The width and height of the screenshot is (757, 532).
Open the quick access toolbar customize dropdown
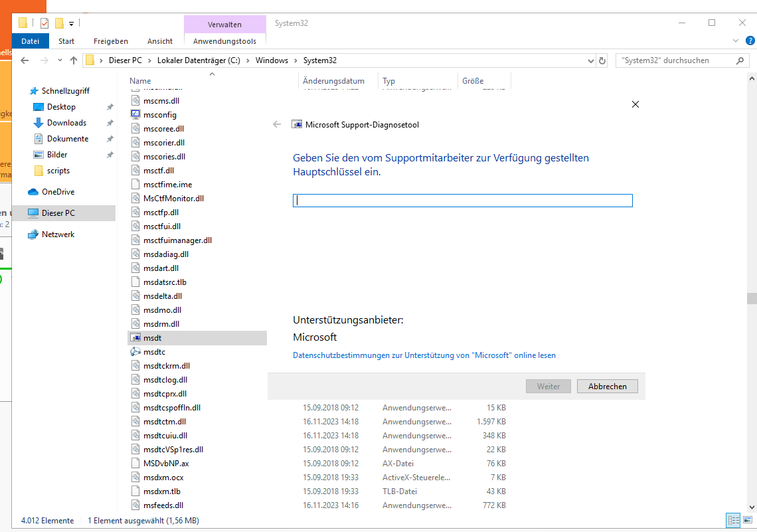pos(72,23)
